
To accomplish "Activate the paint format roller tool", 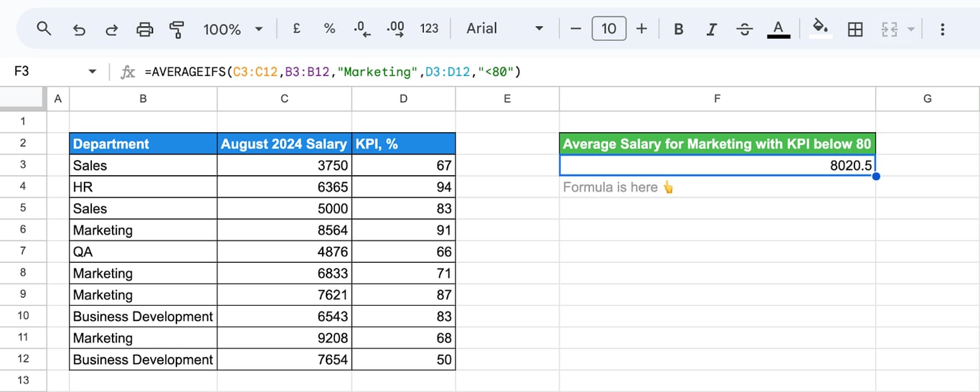I will (177, 29).
